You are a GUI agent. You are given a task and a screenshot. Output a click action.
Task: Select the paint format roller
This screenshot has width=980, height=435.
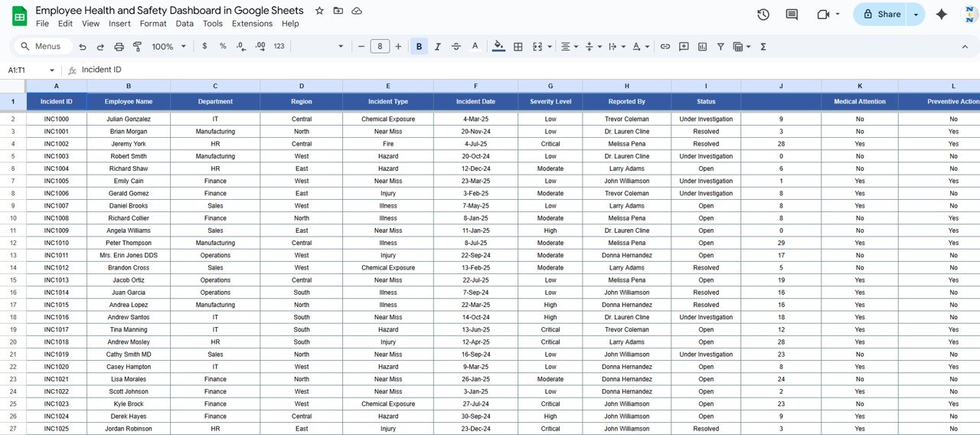pyautogui.click(x=138, y=47)
